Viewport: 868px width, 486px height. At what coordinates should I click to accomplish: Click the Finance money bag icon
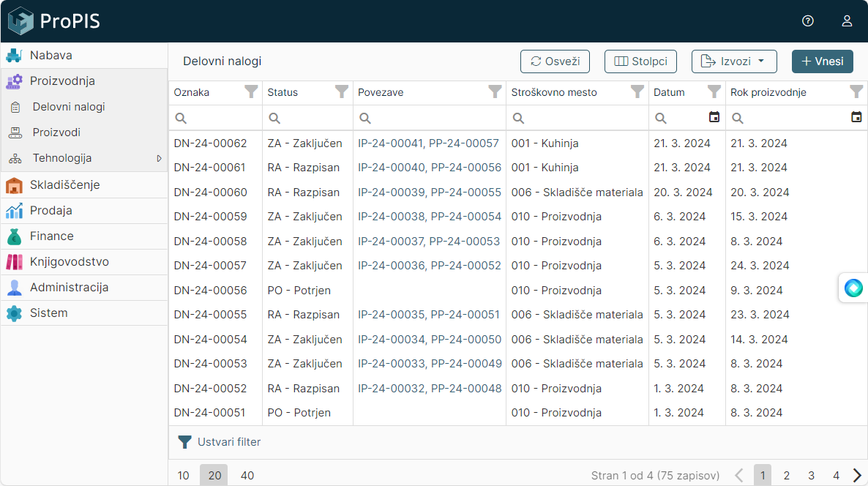click(x=14, y=236)
